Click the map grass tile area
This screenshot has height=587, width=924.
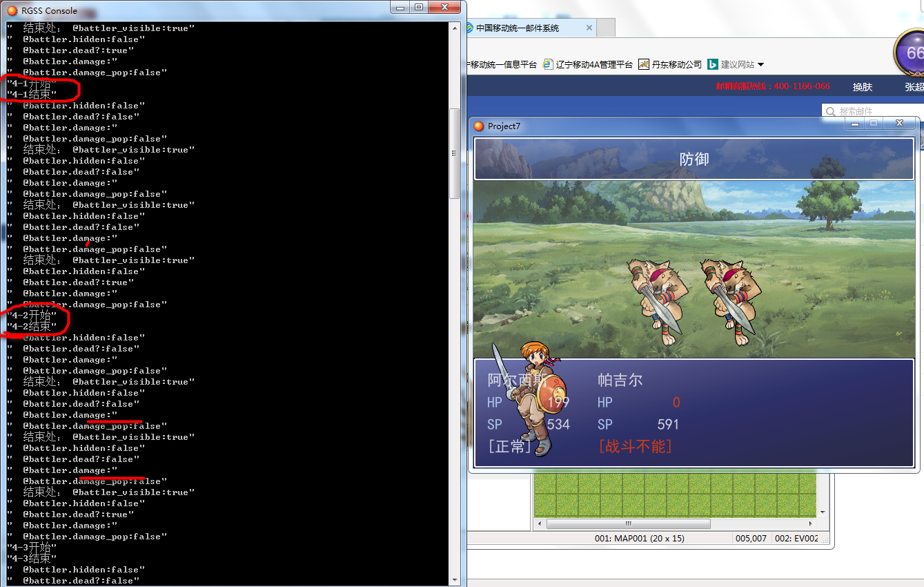pyautogui.click(x=676, y=494)
